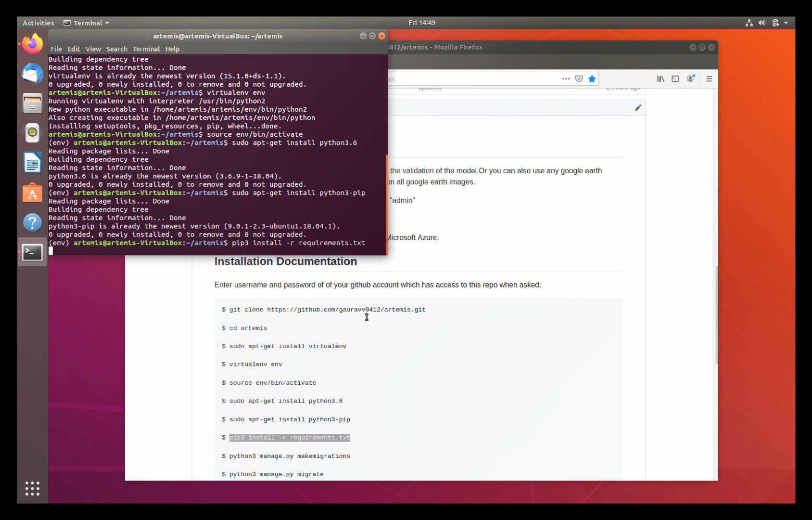This screenshot has width=812, height=520.
Task: Open Firefox Library icon
Action: (660, 79)
